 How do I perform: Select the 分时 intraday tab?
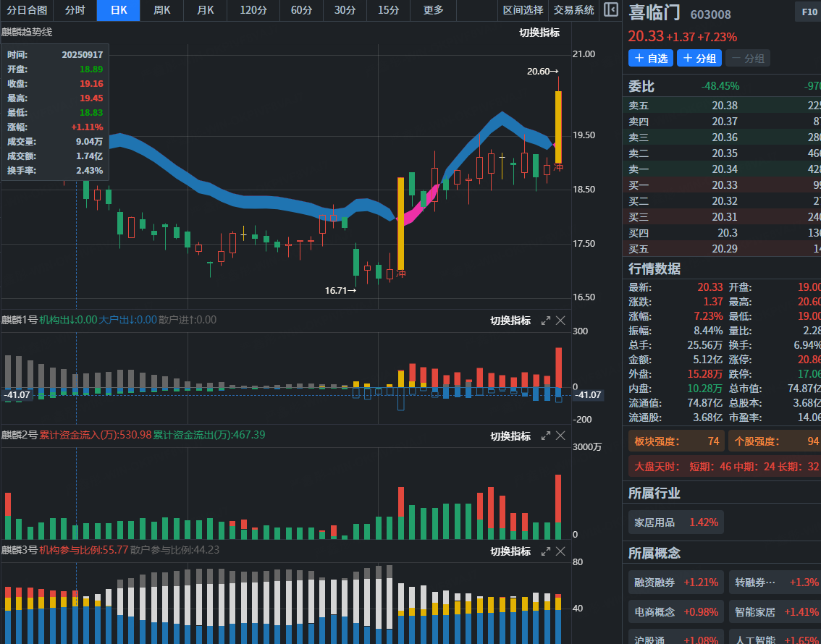75,10
